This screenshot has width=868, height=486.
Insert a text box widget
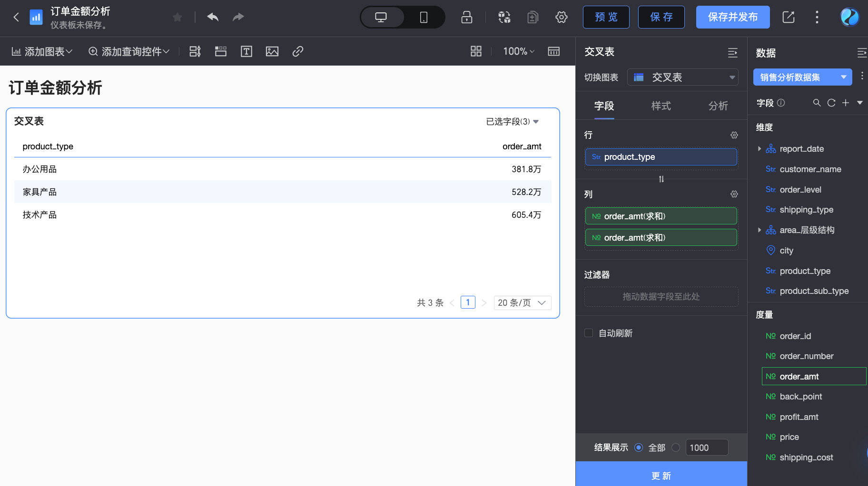pos(246,51)
